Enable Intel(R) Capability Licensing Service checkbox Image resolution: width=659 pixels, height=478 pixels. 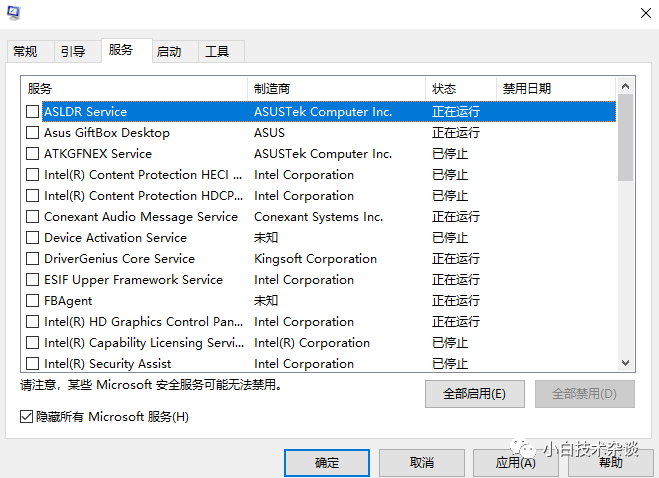click(32, 343)
